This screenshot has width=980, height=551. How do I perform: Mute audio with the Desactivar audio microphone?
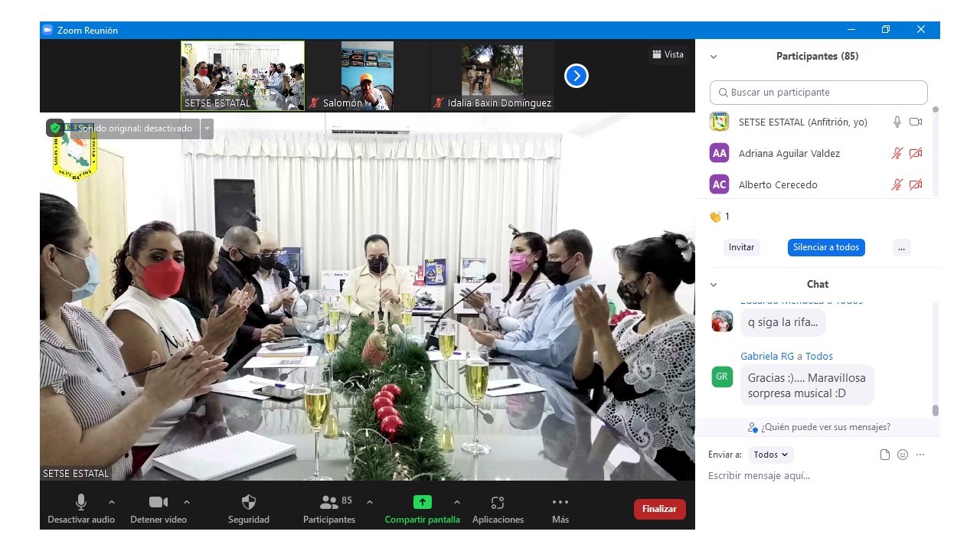(80, 509)
